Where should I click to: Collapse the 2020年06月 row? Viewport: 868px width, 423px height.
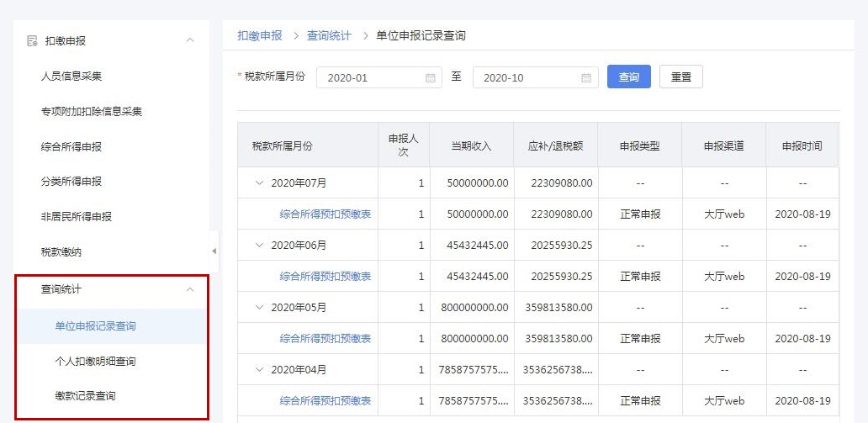click(259, 245)
